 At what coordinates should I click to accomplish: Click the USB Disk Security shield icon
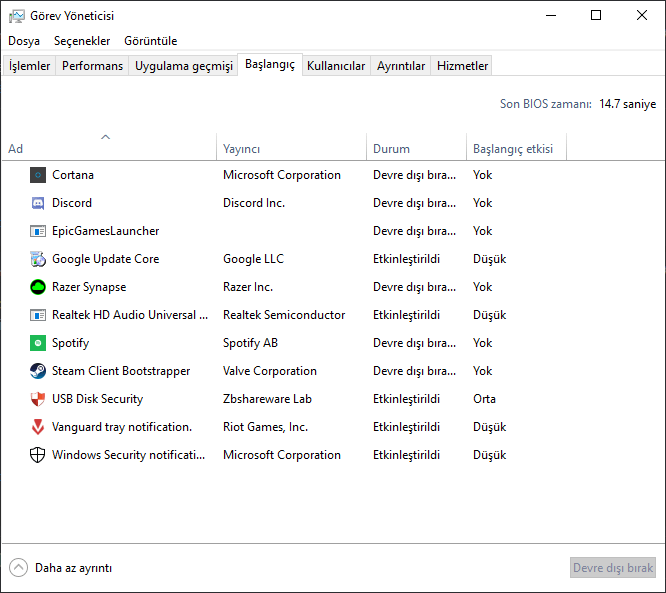click(x=38, y=399)
